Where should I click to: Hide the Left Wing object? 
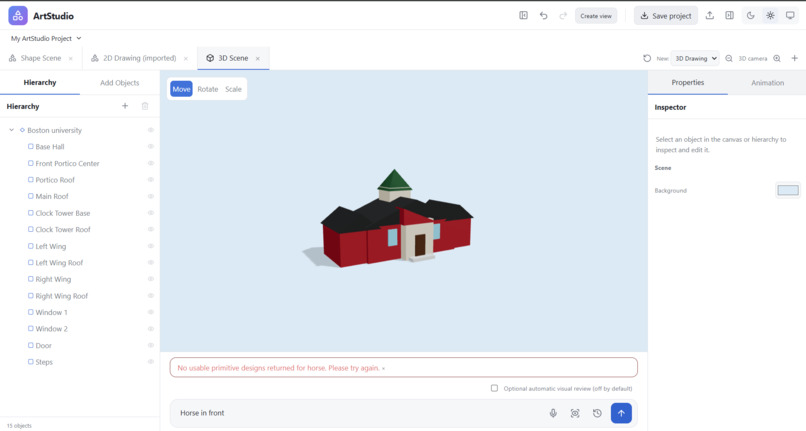tap(151, 246)
